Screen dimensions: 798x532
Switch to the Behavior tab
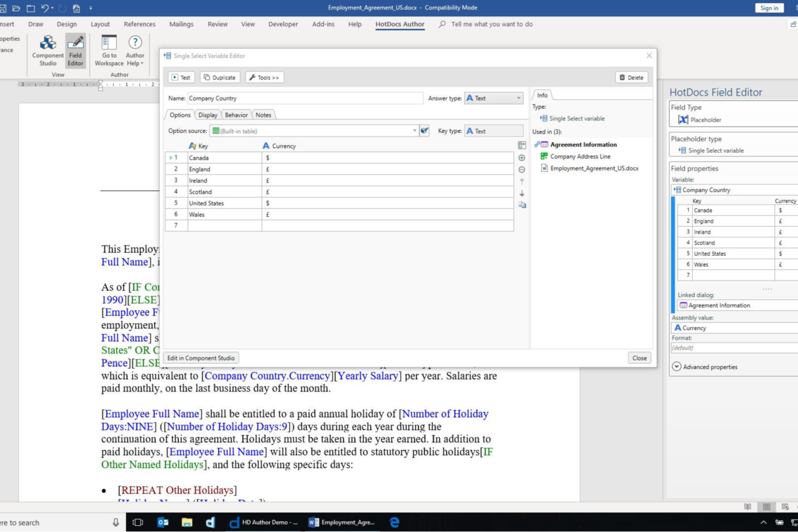(x=236, y=115)
